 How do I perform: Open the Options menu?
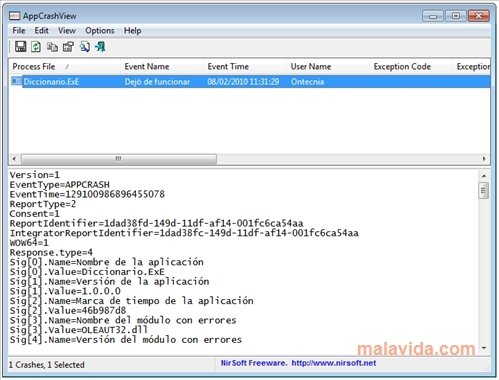coord(100,31)
